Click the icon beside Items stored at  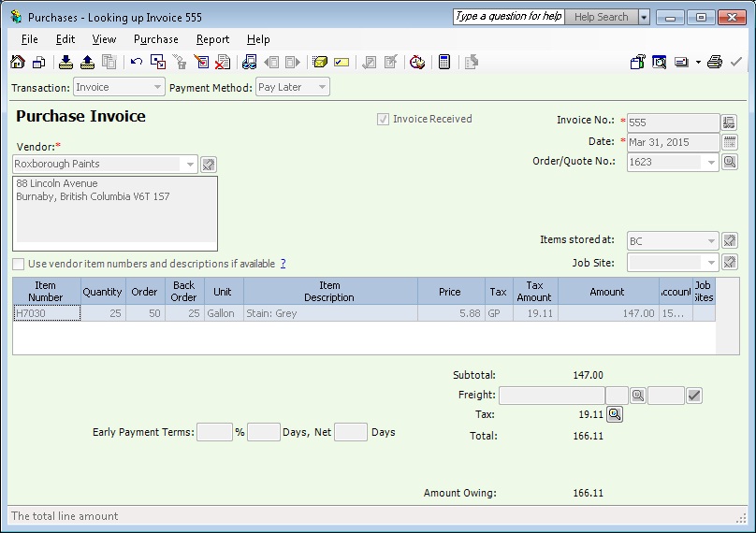tap(730, 240)
